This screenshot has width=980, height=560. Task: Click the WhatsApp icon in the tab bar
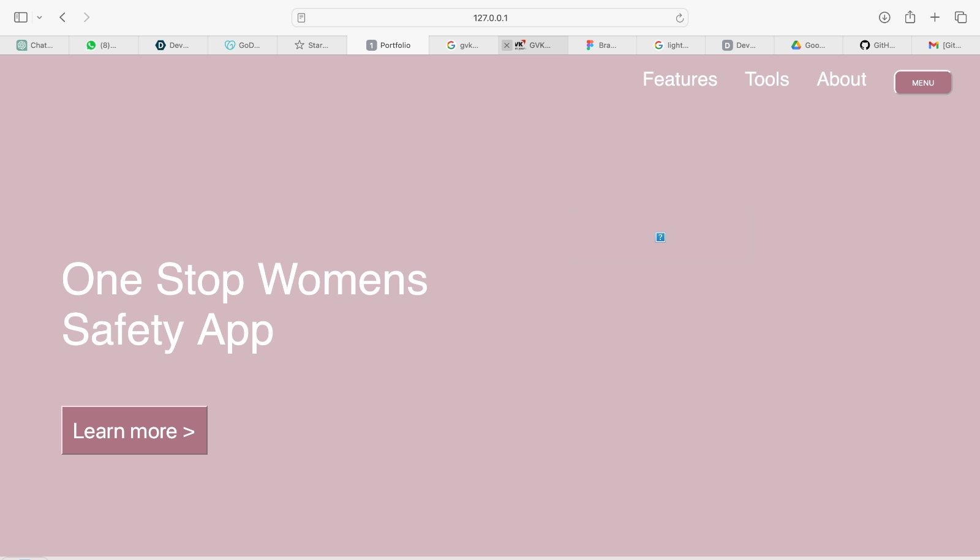point(92,45)
